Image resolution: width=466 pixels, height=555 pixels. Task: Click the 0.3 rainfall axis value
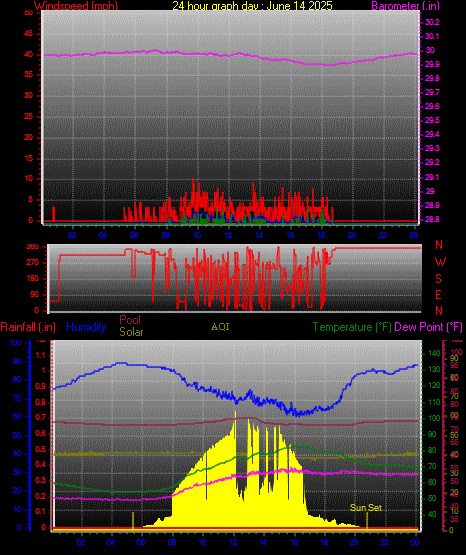point(41,480)
